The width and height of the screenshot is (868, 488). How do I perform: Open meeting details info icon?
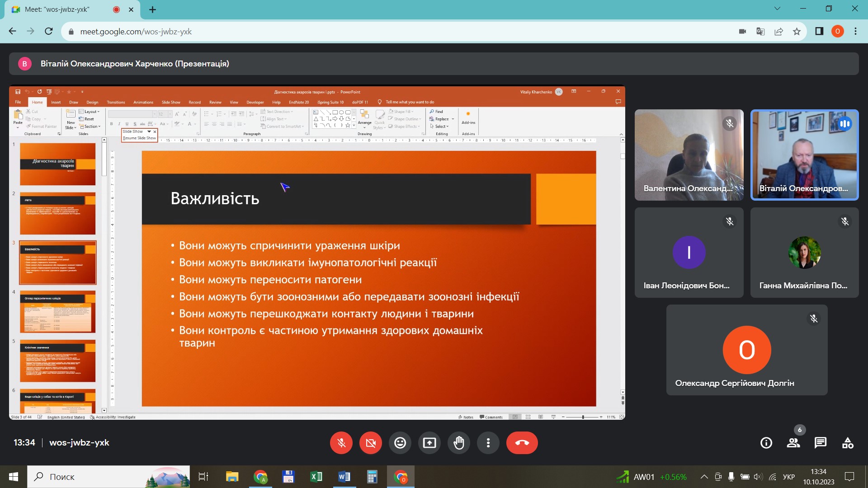(x=766, y=443)
